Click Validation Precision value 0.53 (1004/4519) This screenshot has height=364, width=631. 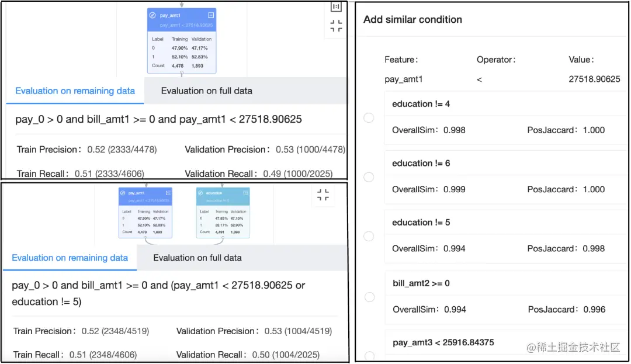click(x=298, y=331)
